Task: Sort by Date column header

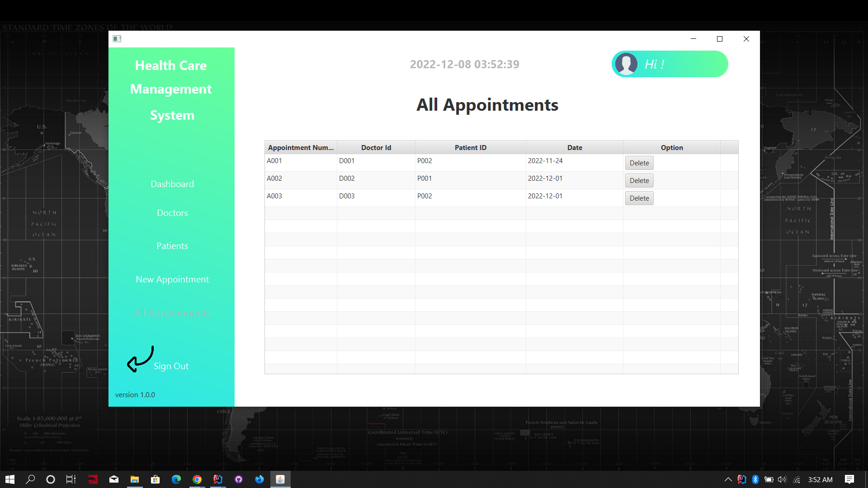Action: click(575, 147)
